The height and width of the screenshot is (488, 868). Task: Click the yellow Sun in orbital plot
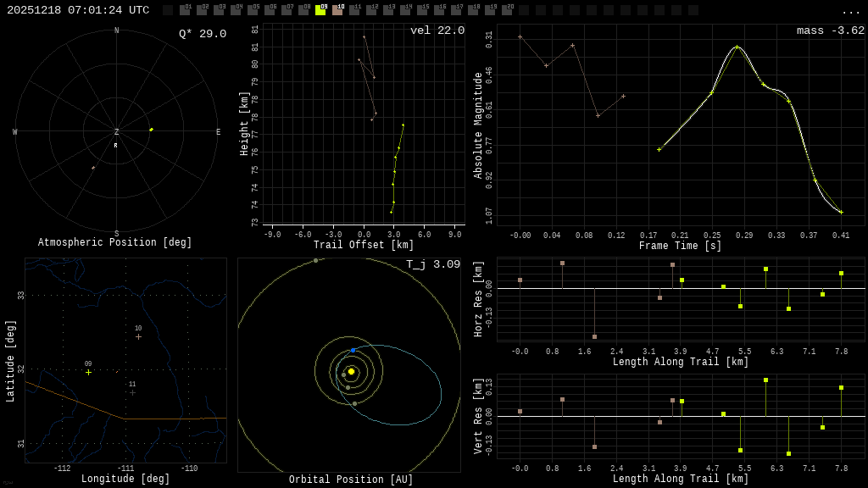click(351, 371)
